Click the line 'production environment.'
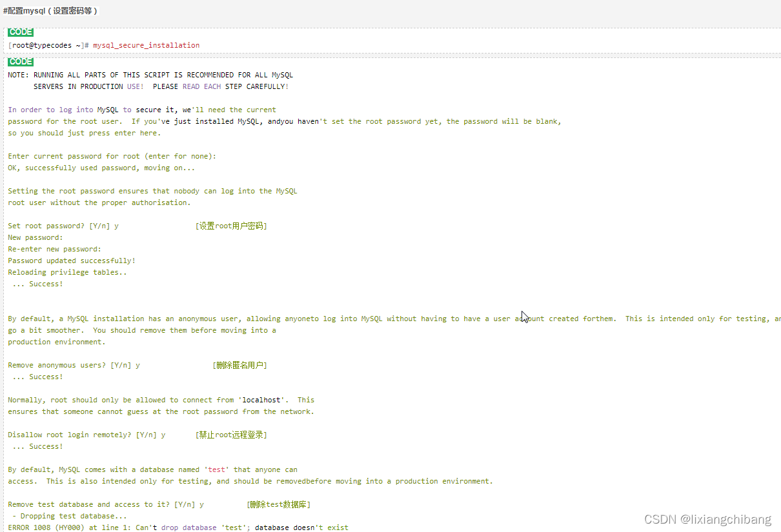Image resolution: width=781 pixels, height=532 pixels. (57, 342)
